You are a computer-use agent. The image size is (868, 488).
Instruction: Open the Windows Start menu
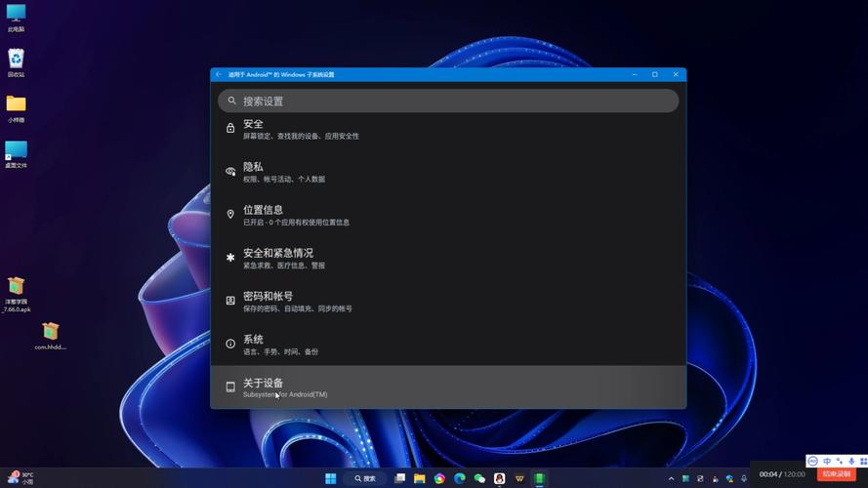pyautogui.click(x=331, y=478)
